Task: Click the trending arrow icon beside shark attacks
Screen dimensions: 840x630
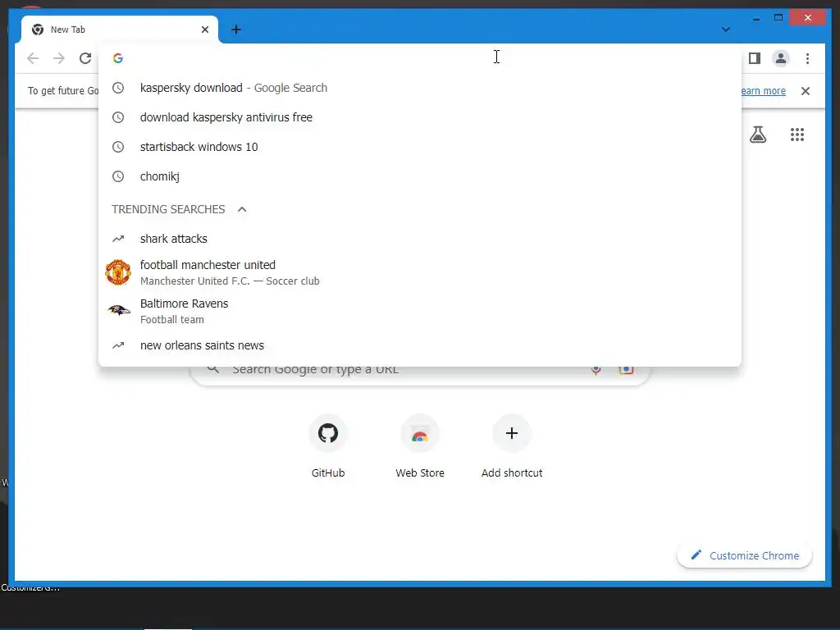Action: (x=118, y=239)
